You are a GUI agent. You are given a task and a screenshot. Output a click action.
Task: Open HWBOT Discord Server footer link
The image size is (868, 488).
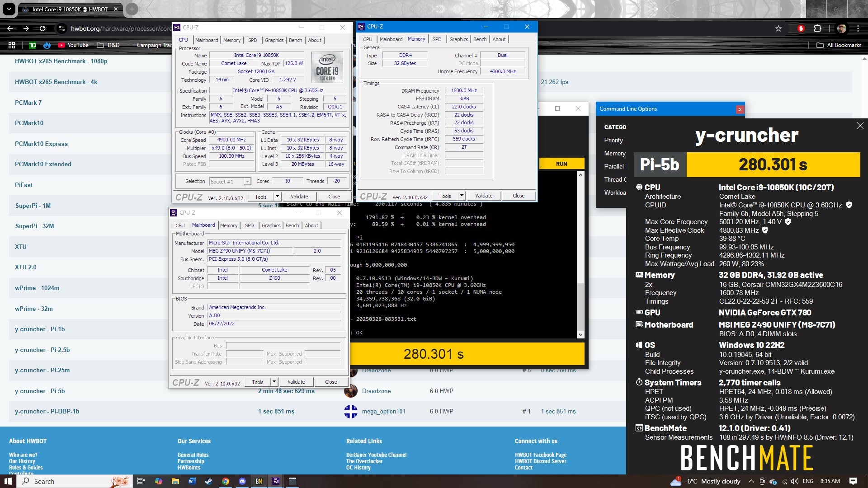click(x=540, y=461)
